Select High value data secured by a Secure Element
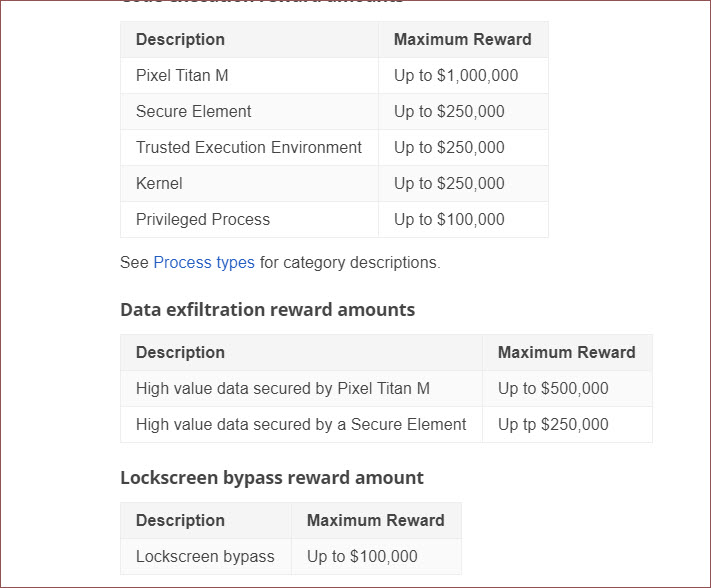 [301, 425]
